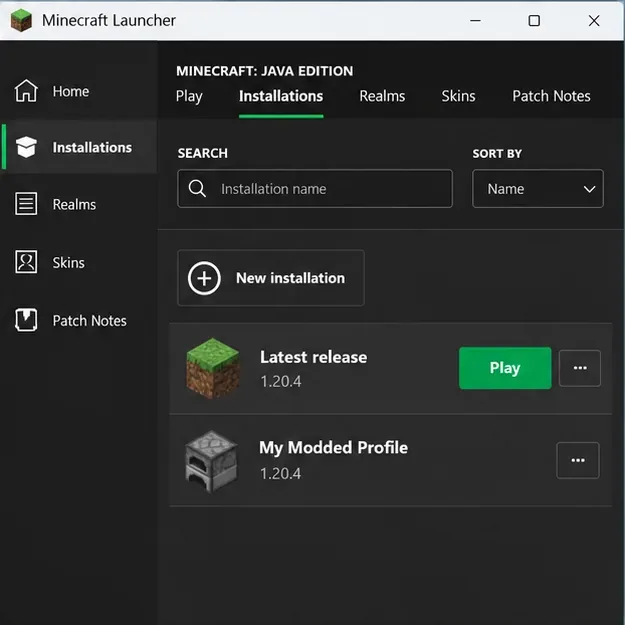625x625 pixels.
Task: Click the plus circle icon for new installation
Action: (204, 278)
